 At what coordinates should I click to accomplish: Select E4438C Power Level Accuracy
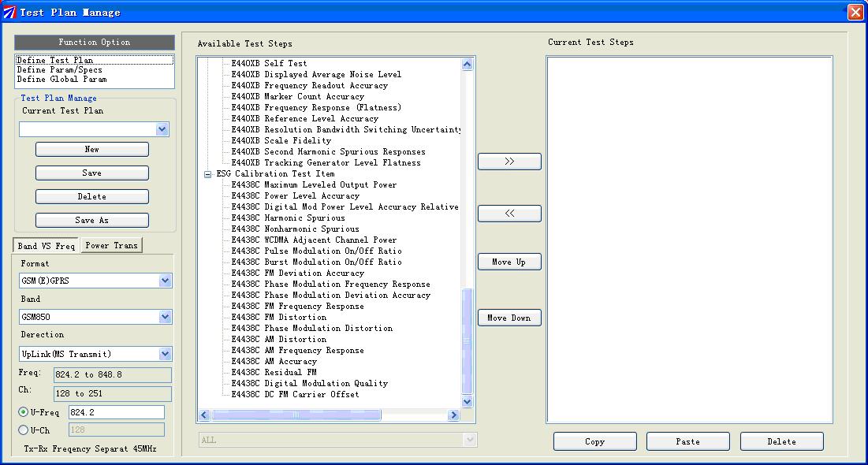[295, 196]
